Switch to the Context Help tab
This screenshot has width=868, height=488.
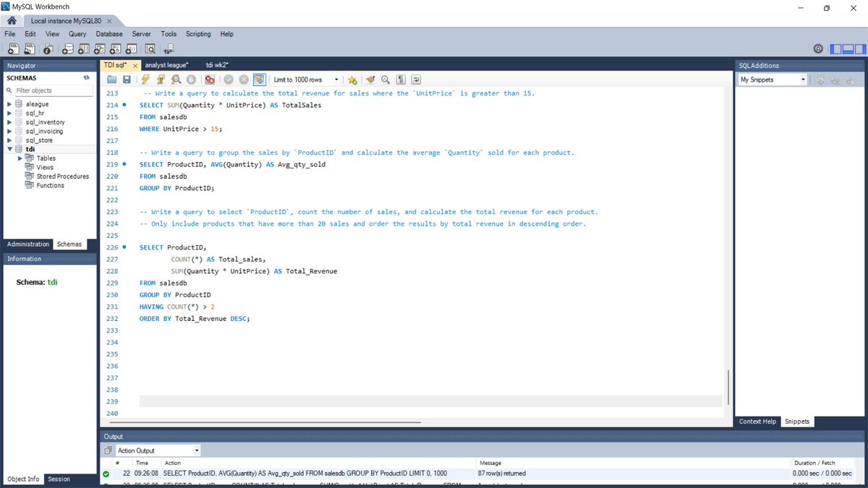757,421
